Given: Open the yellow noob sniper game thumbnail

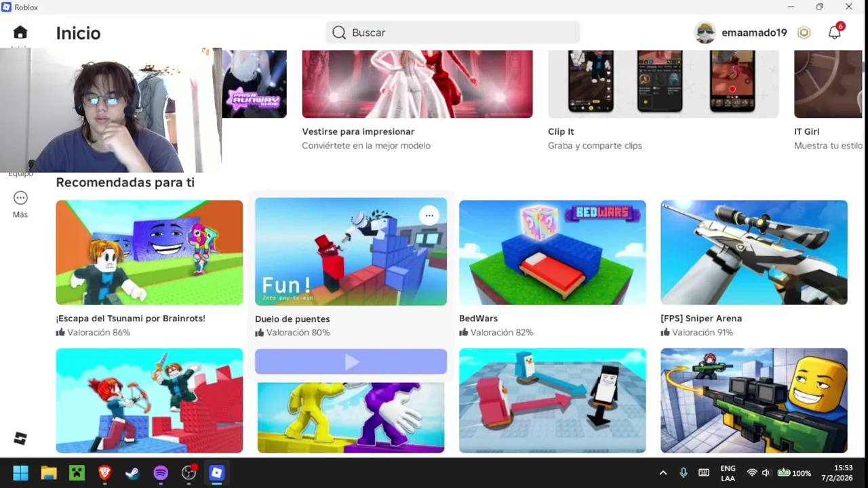Looking at the screenshot, I should [754, 401].
